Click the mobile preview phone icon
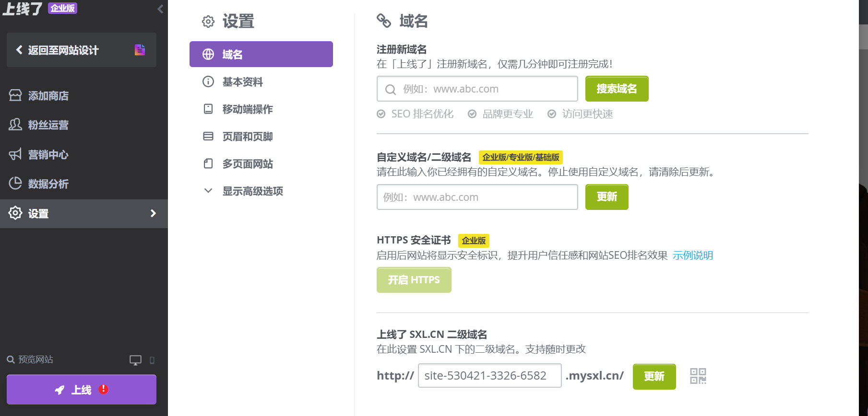Viewport: 868px width, 416px height. (x=152, y=360)
